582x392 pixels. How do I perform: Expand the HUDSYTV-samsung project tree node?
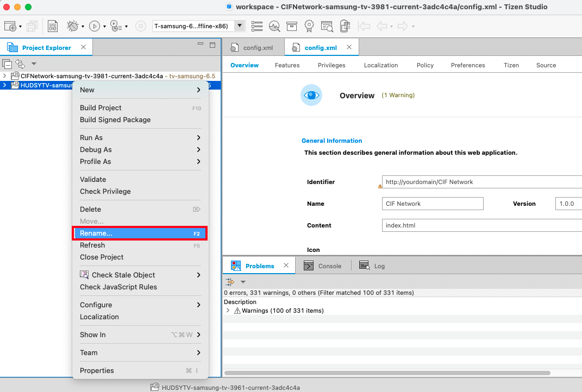(x=4, y=85)
